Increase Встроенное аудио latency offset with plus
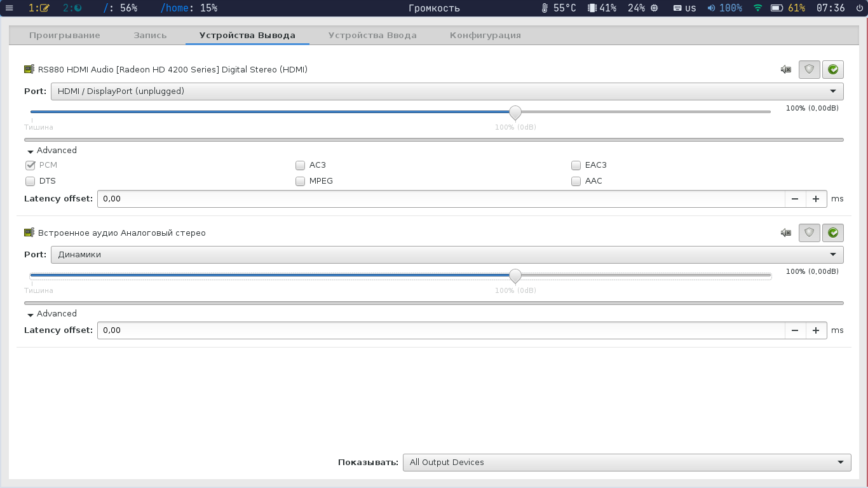 point(817,330)
